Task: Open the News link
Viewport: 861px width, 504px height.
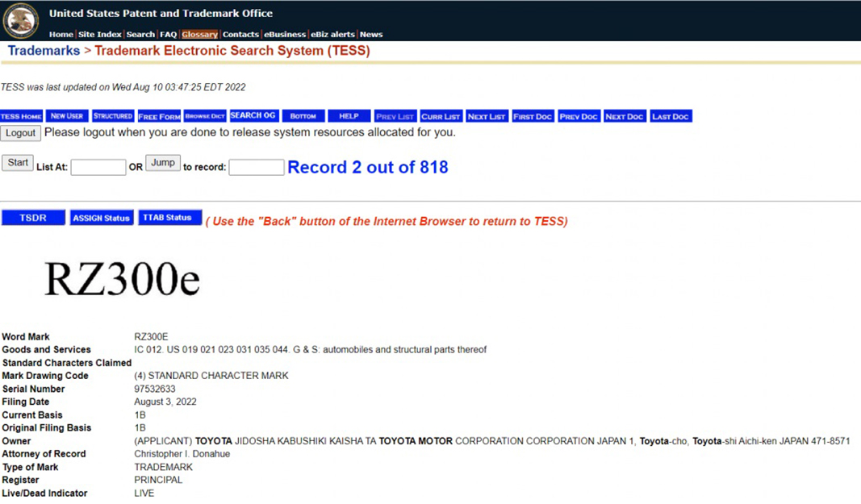Action: (x=371, y=35)
